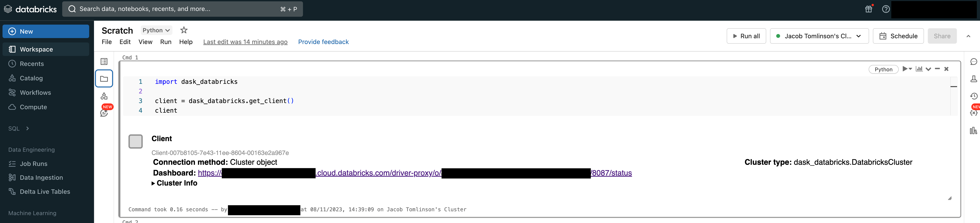Focus the search data and notebooks field
The image size is (980, 223).
pyautogui.click(x=183, y=9)
